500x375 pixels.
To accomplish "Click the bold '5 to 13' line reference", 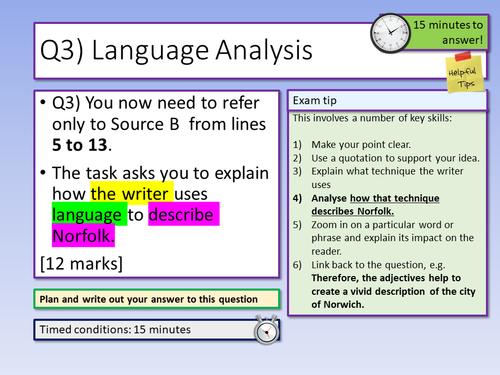I will (80, 145).
